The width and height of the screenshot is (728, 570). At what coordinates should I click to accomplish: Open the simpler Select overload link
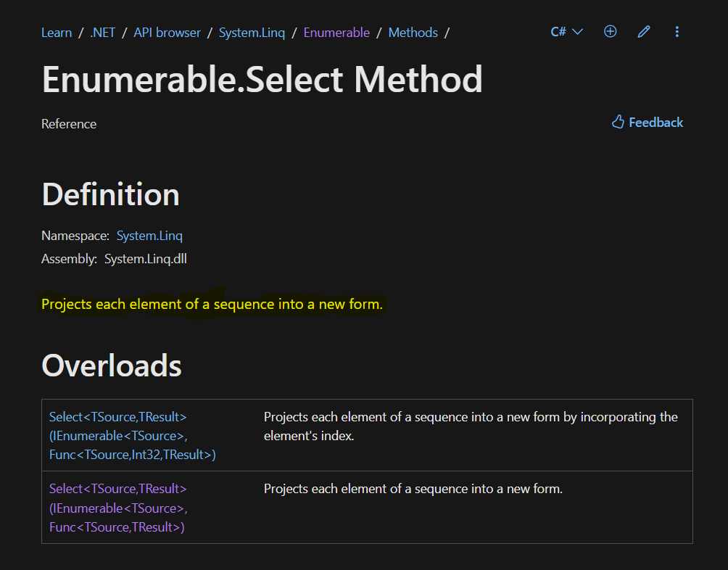click(117, 508)
